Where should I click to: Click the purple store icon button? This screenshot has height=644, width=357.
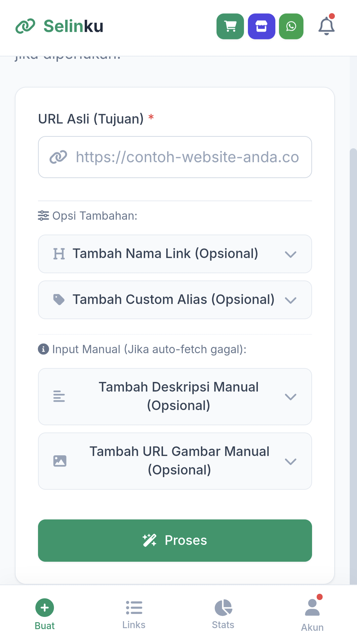click(261, 26)
